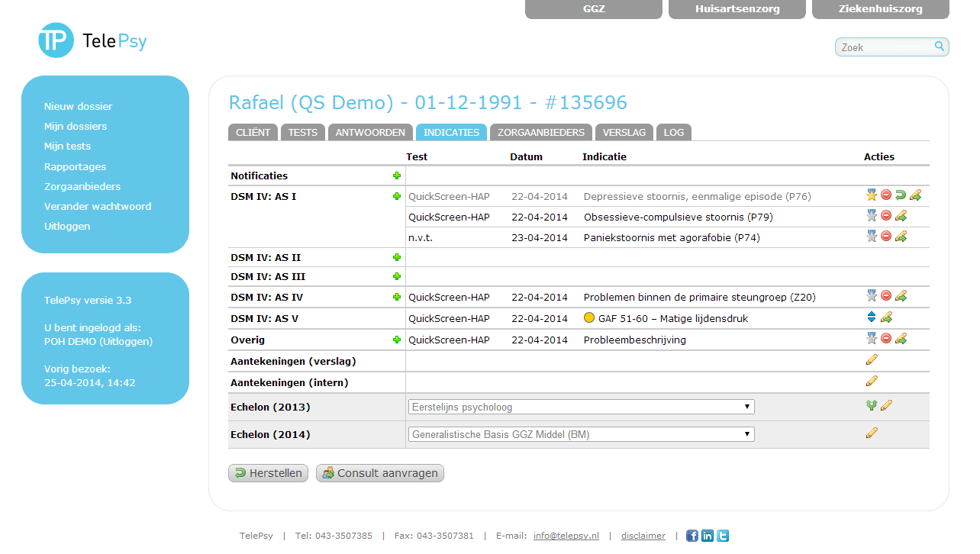The height and width of the screenshot is (554, 980).
Task: Toggle the gold star on Depressieve stoornis
Action: 872,195
